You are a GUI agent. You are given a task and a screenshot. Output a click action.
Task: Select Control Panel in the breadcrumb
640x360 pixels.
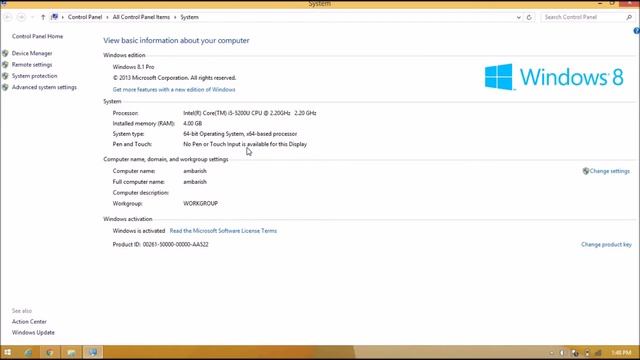pyautogui.click(x=85, y=17)
